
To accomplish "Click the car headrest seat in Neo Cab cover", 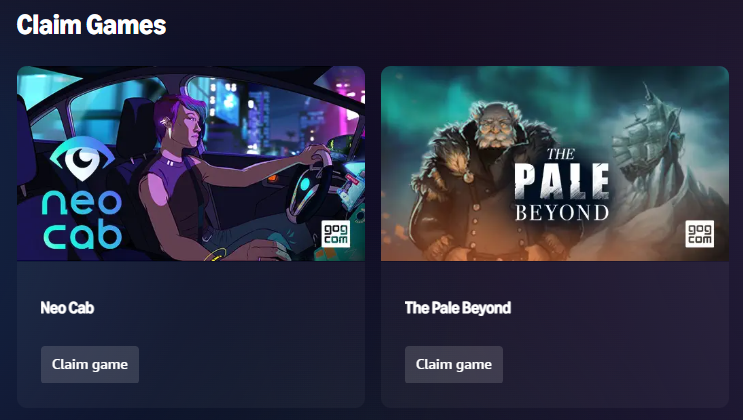I will [x=135, y=126].
